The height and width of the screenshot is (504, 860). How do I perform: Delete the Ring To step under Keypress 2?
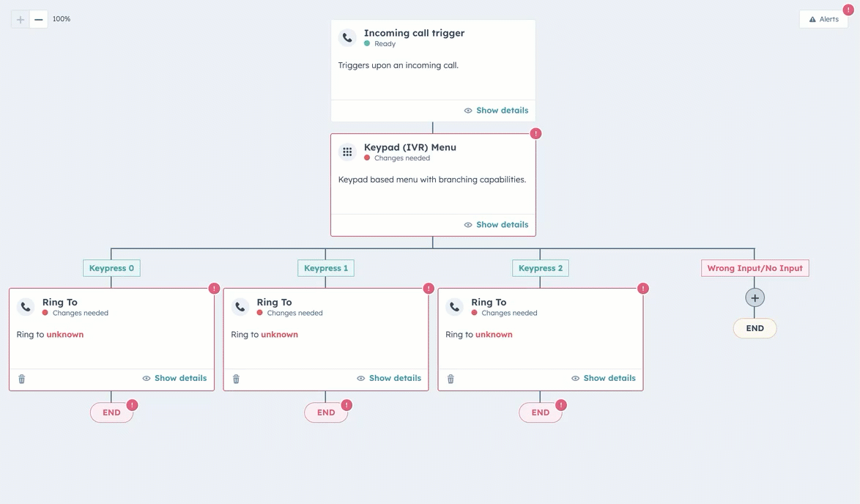coord(451,379)
